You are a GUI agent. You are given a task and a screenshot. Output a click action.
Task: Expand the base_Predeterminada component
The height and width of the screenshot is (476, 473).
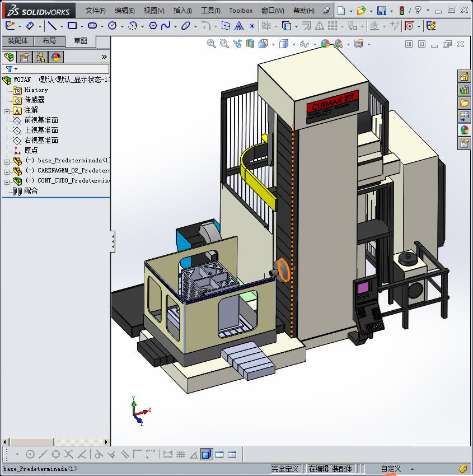pos(7,162)
